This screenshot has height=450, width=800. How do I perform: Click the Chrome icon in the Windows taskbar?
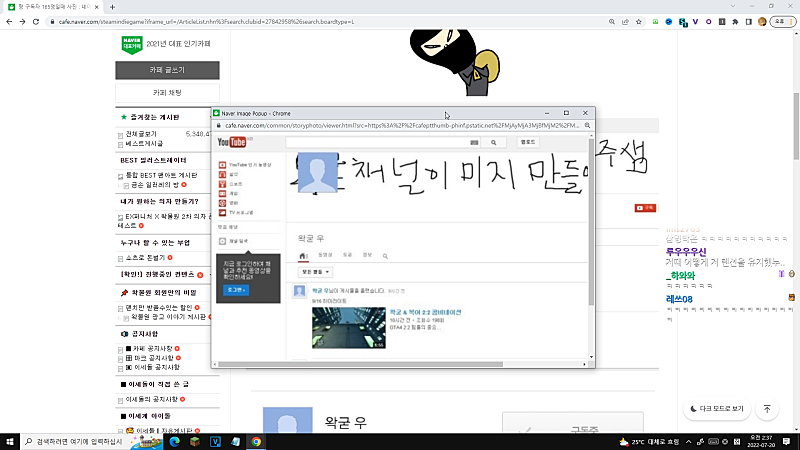(256, 441)
